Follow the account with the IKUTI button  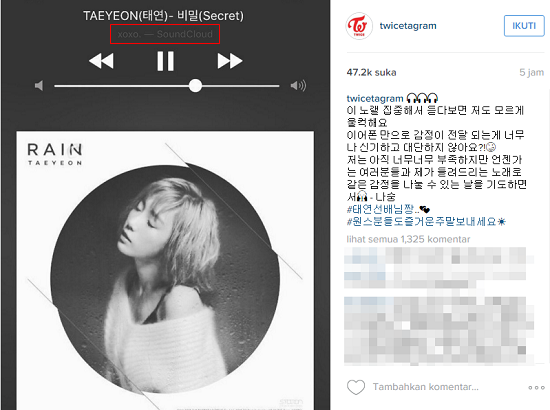[x=524, y=26]
